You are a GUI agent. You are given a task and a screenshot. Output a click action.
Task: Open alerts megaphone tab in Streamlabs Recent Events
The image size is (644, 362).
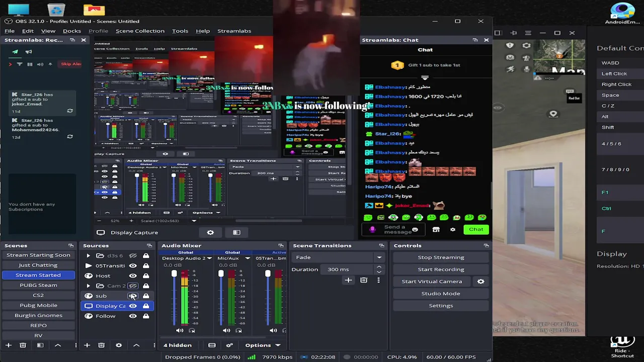point(29,52)
